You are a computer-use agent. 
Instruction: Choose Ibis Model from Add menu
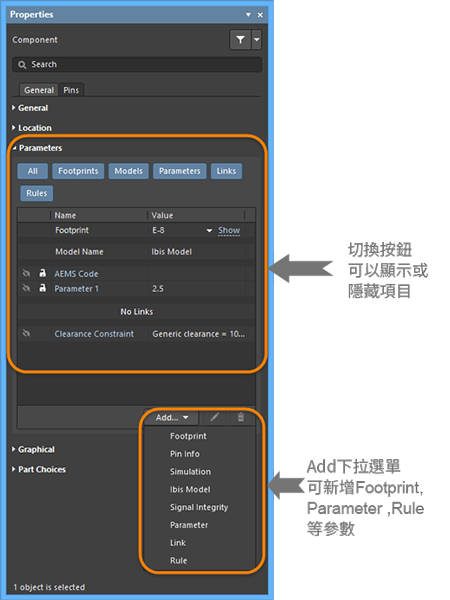click(190, 489)
